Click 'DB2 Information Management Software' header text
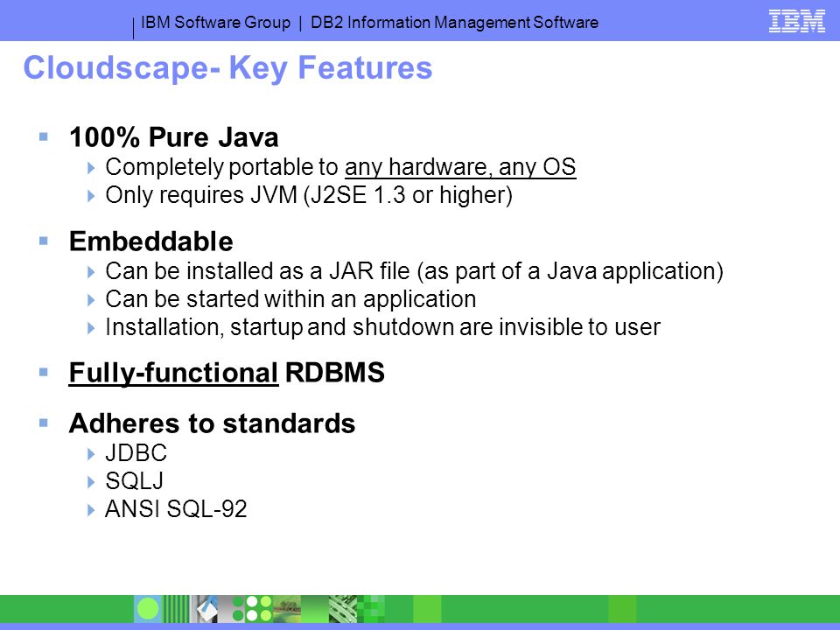The width and height of the screenshot is (840, 630). (x=454, y=23)
